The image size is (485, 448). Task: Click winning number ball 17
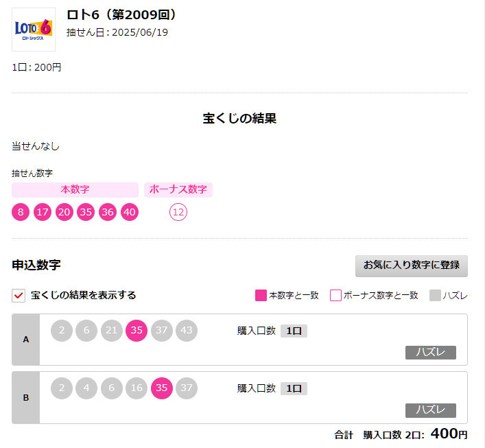43,212
